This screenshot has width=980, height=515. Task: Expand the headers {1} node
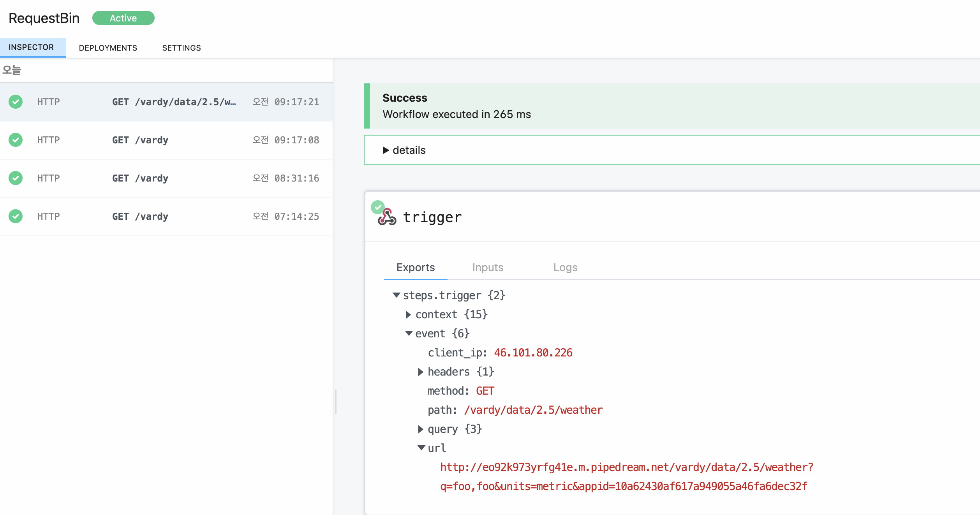point(421,372)
